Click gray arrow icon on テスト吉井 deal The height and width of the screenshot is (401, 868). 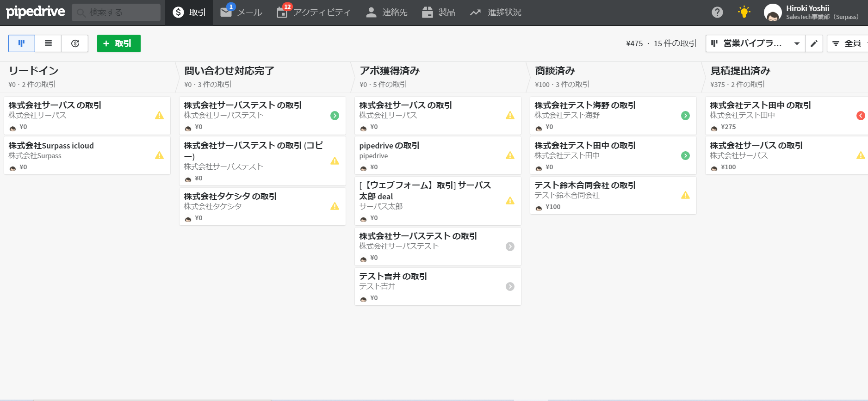point(510,287)
